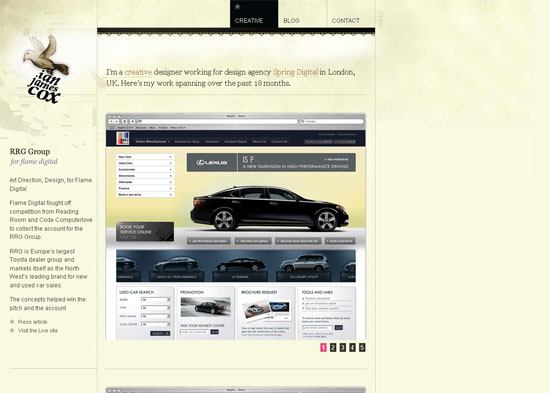The image size is (550, 393).
Task: Select slide 1 in the pager
Action: [323, 347]
